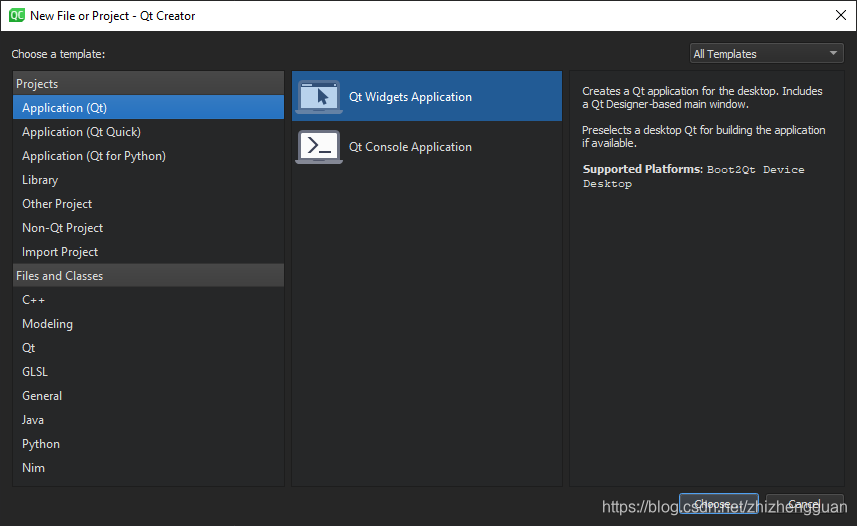Select the Modeling files category
Image resolution: width=857 pixels, height=526 pixels.
tap(148, 324)
